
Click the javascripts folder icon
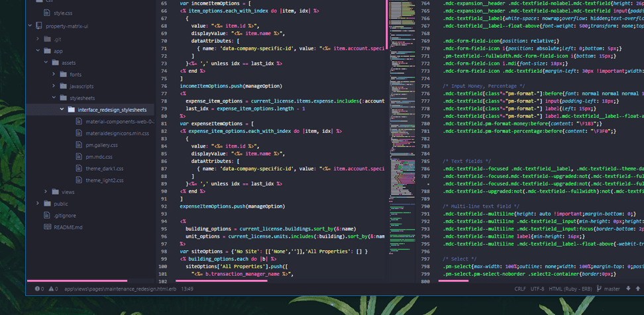(x=63, y=87)
